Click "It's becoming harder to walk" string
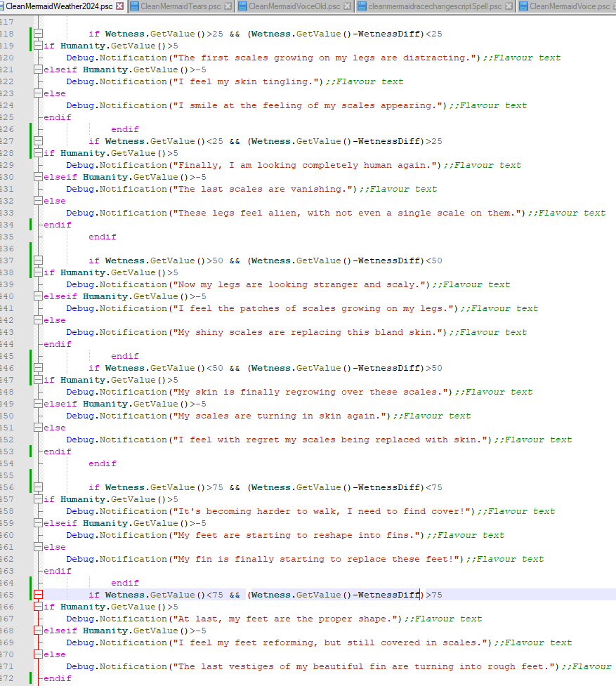 pyautogui.click(x=257, y=511)
